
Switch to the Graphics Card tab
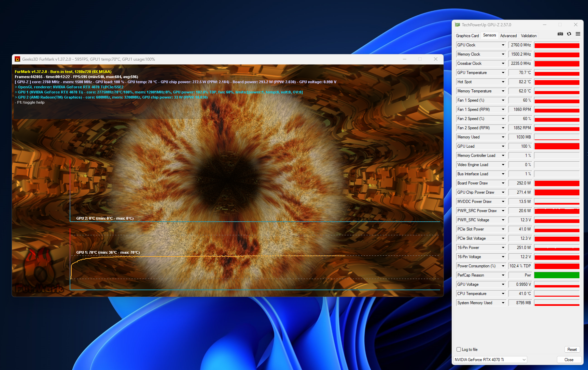[x=467, y=36]
